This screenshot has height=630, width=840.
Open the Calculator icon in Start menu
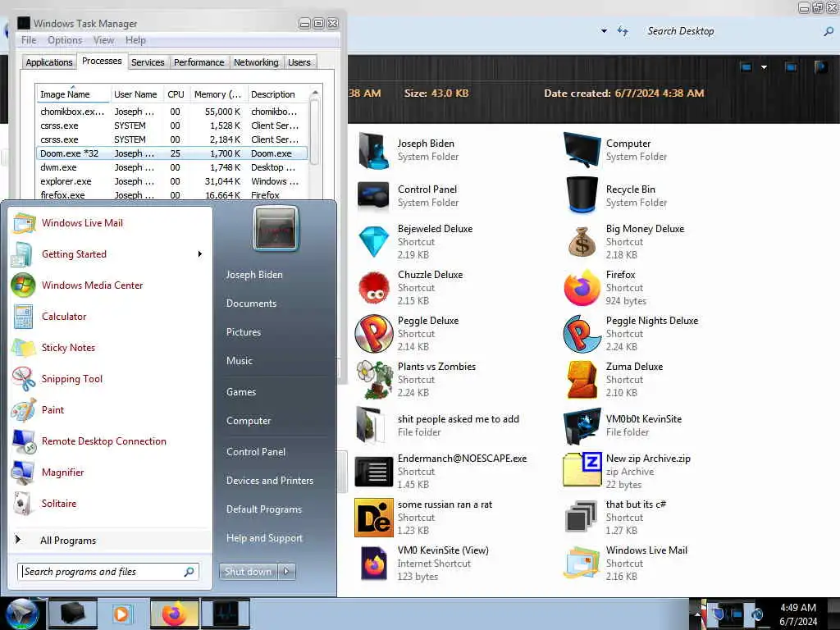click(22, 316)
